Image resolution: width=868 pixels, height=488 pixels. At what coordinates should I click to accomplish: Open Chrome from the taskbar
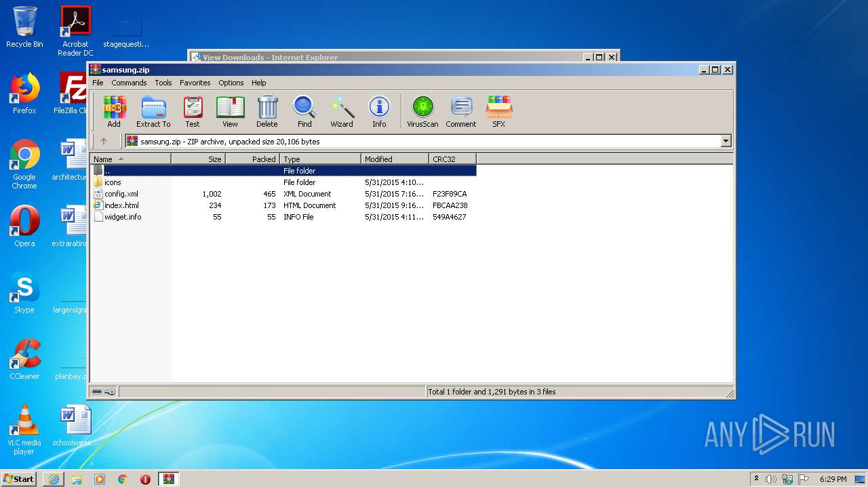(x=123, y=479)
